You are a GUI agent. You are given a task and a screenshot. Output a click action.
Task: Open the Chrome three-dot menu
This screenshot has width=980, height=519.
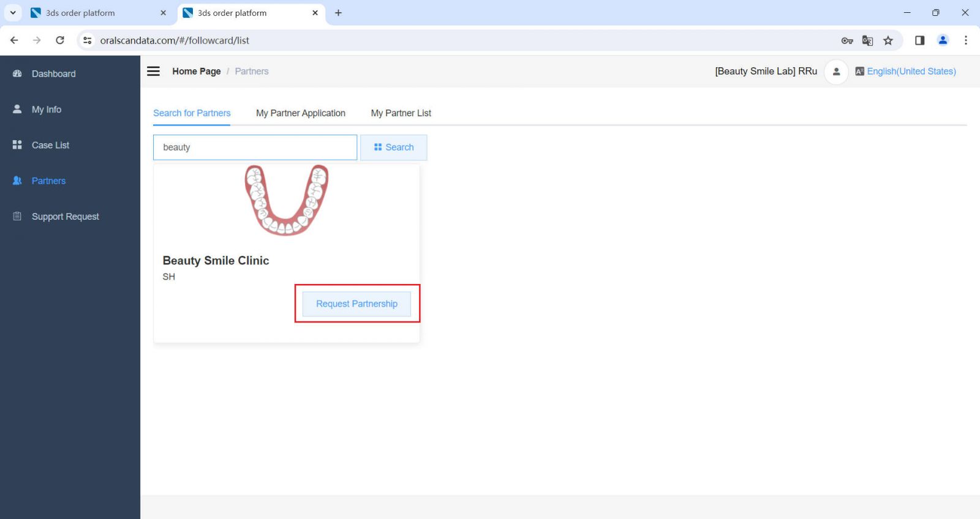(x=966, y=40)
